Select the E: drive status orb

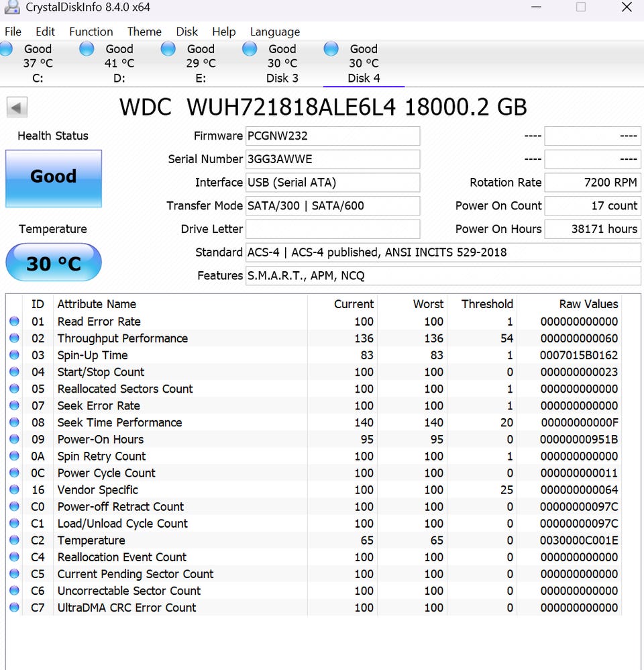[x=168, y=49]
